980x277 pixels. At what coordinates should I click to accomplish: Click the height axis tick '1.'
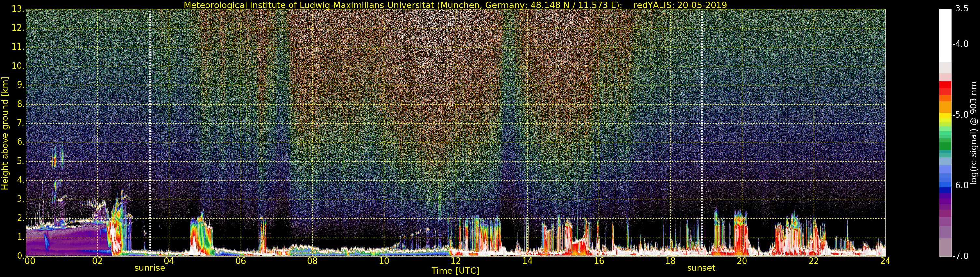click(x=21, y=237)
